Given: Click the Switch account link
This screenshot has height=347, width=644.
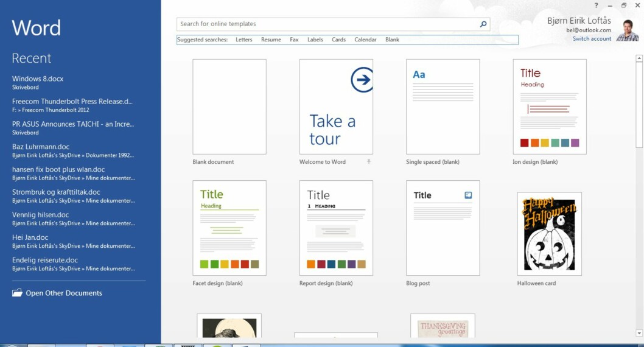Looking at the screenshot, I should click(592, 38).
